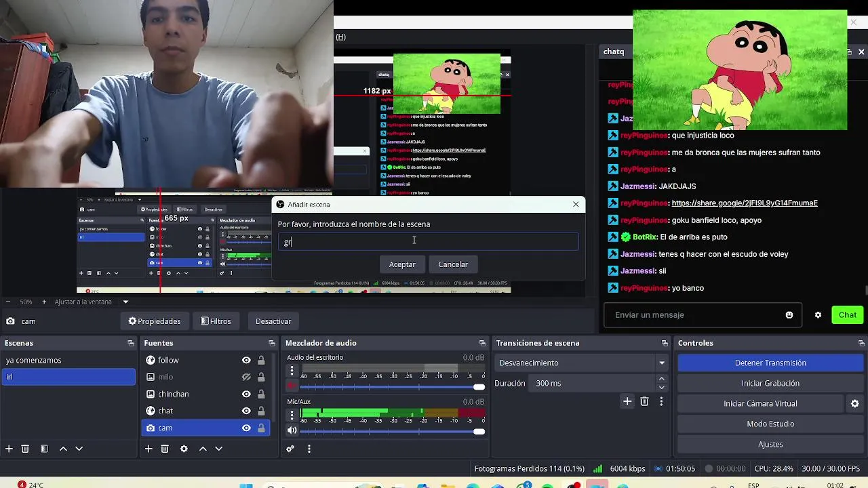Open transition properties three-dot menu
This screenshot has width=868, height=488.
tap(661, 402)
